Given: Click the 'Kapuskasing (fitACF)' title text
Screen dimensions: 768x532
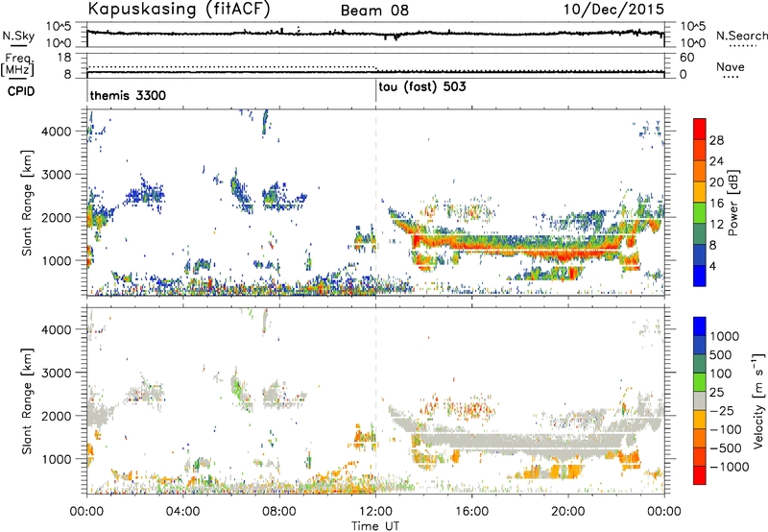Looking at the screenshot, I should click(x=180, y=9).
